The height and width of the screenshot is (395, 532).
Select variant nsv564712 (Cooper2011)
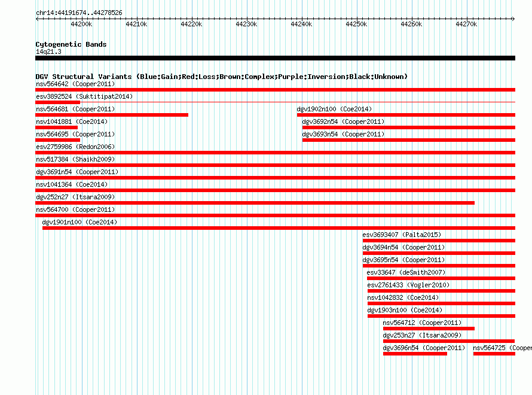coord(422,323)
